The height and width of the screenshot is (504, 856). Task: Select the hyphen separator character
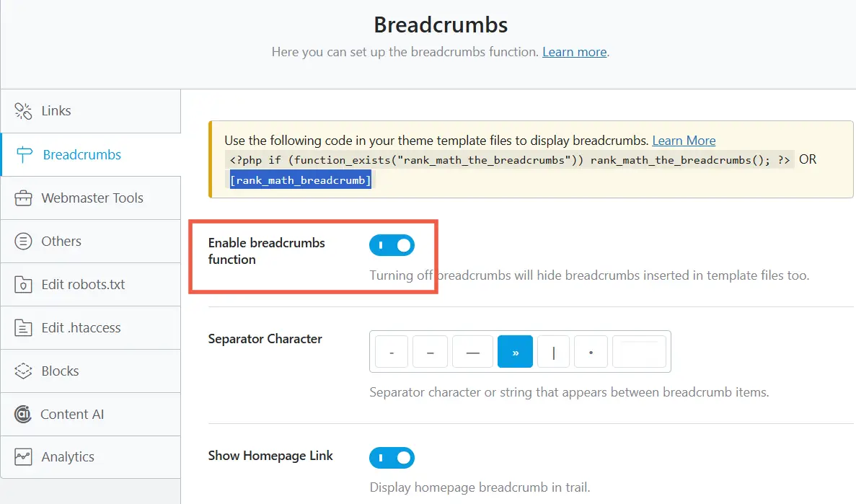coord(392,353)
